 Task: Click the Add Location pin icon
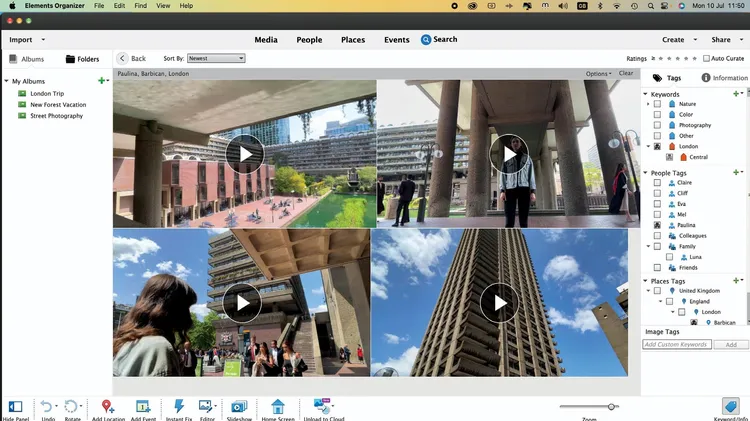[x=107, y=407]
